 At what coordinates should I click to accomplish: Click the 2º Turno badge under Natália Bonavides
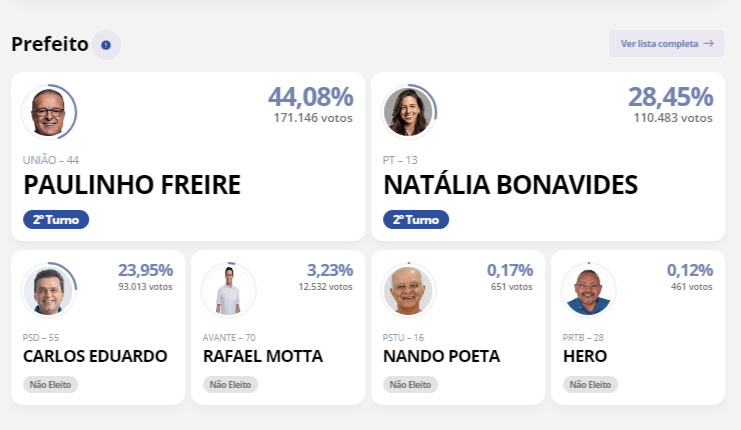(x=416, y=219)
